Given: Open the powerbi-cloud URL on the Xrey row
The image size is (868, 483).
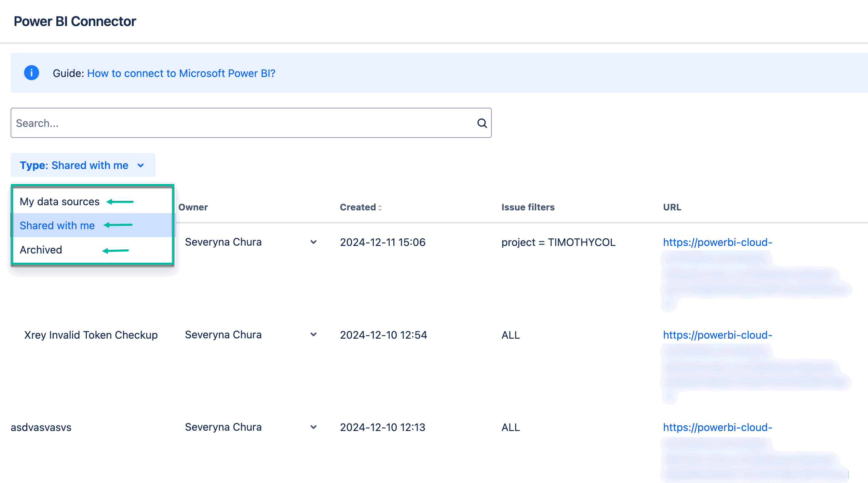Looking at the screenshot, I should 717,335.
